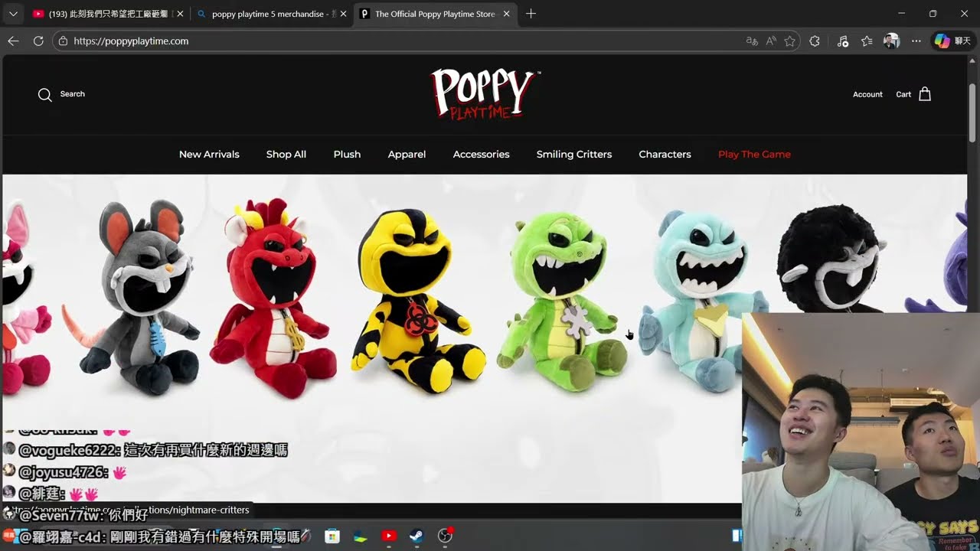This screenshot has height=551, width=980.
Task: Open the Shop All menu
Action: click(286, 155)
